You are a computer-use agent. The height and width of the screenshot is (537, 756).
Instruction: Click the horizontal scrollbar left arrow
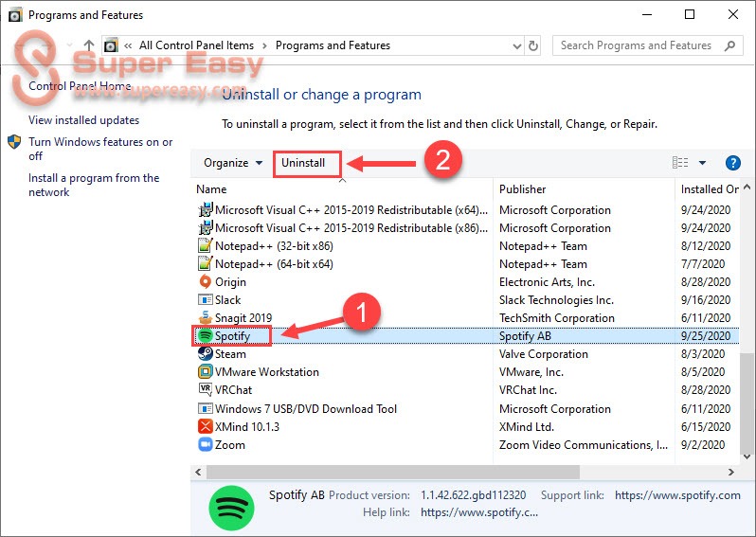point(198,472)
